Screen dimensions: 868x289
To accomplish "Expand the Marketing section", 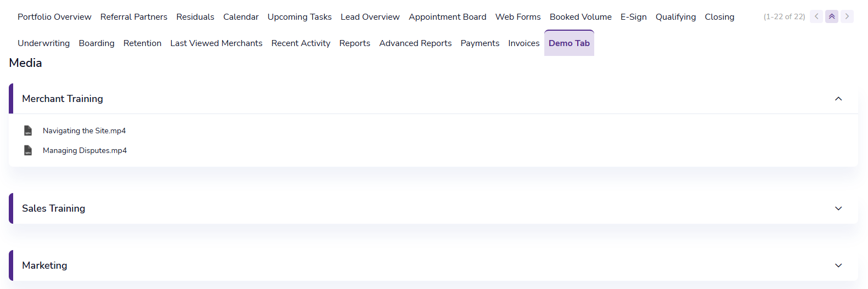I will [838, 265].
